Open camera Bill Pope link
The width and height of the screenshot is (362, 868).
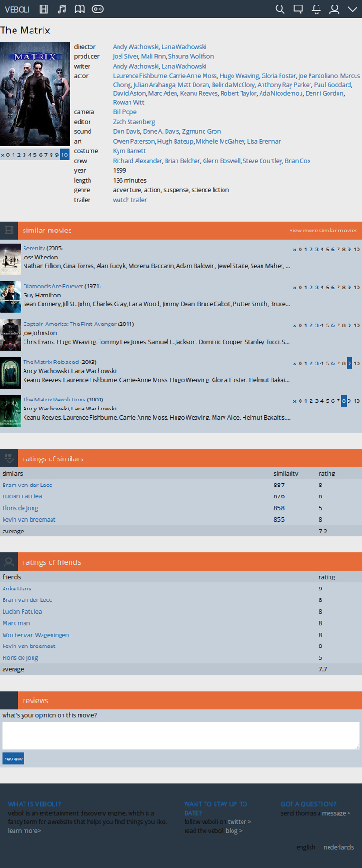(x=125, y=112)
